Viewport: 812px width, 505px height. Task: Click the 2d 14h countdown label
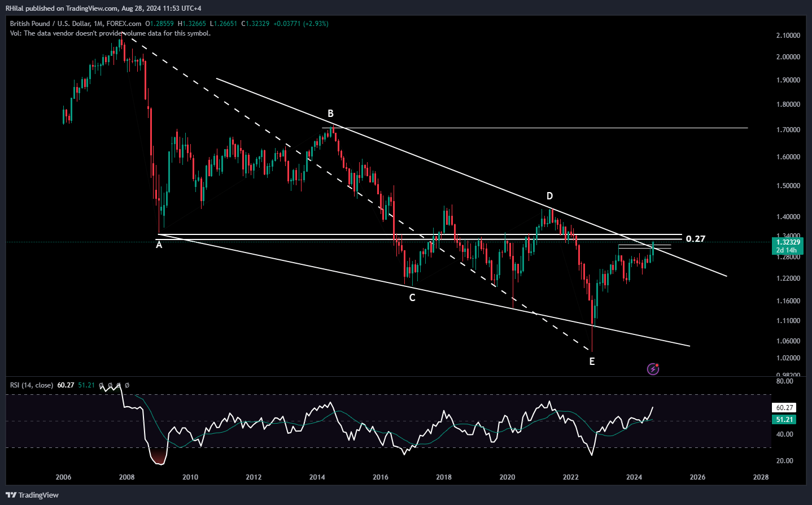pos(787,250)
